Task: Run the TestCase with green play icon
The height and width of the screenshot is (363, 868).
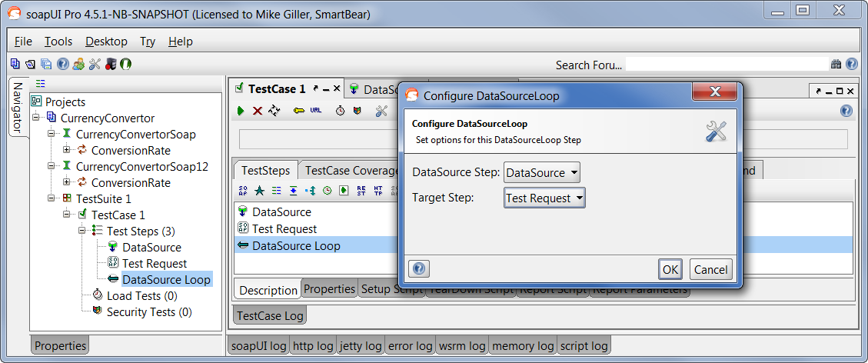Action: pyautogui.click(x=241, y=111)
